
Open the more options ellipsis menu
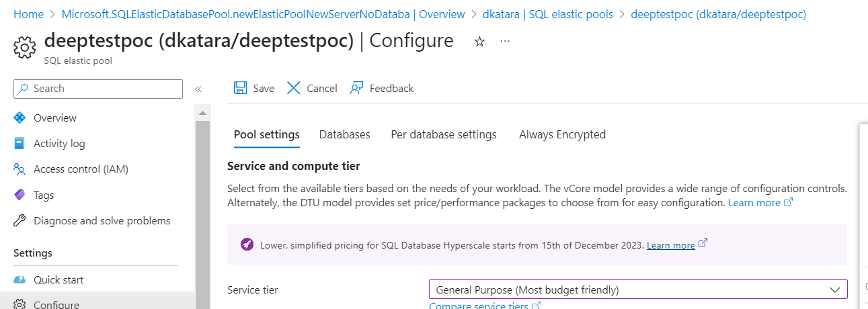pyautogui.click(x=506, y=42)
